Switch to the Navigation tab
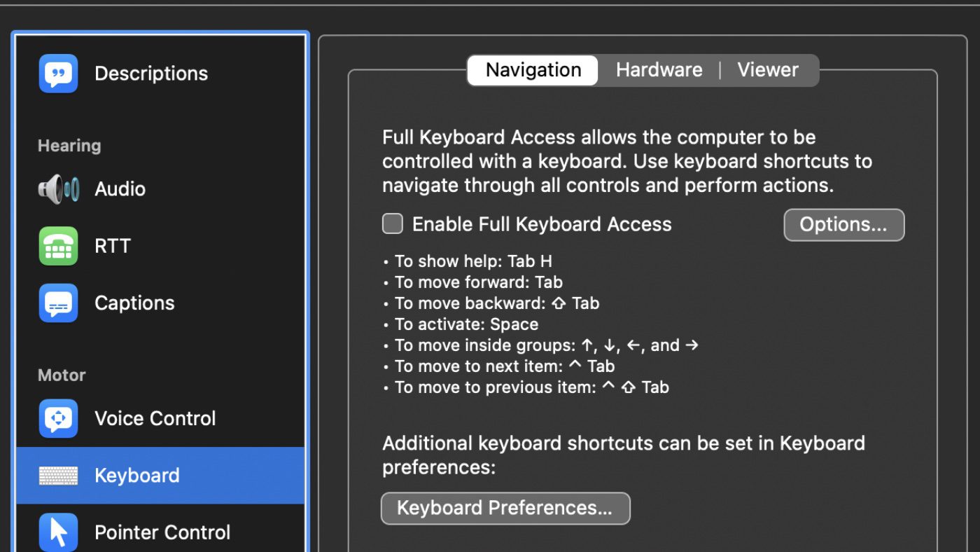Viewport: 980px width, 552px height. click(x=533, y=70)
